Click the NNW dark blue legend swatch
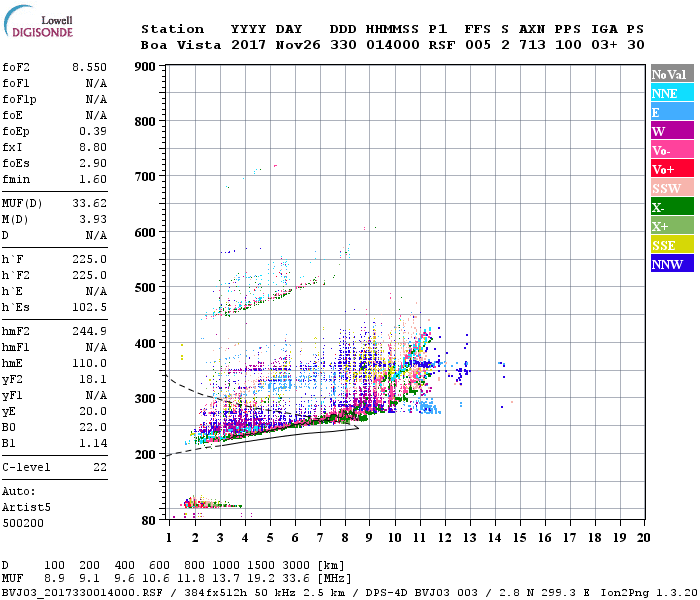700x600 pixels. pyautogui.click(x=672, y=263)
